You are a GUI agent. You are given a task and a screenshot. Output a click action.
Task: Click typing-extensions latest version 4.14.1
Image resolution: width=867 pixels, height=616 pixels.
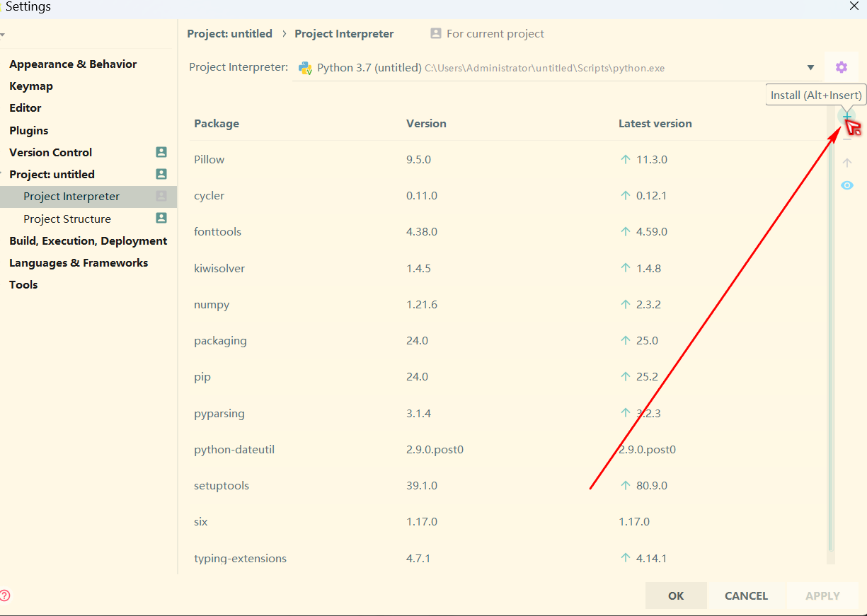pyautogui.click(x=651, y=558)
